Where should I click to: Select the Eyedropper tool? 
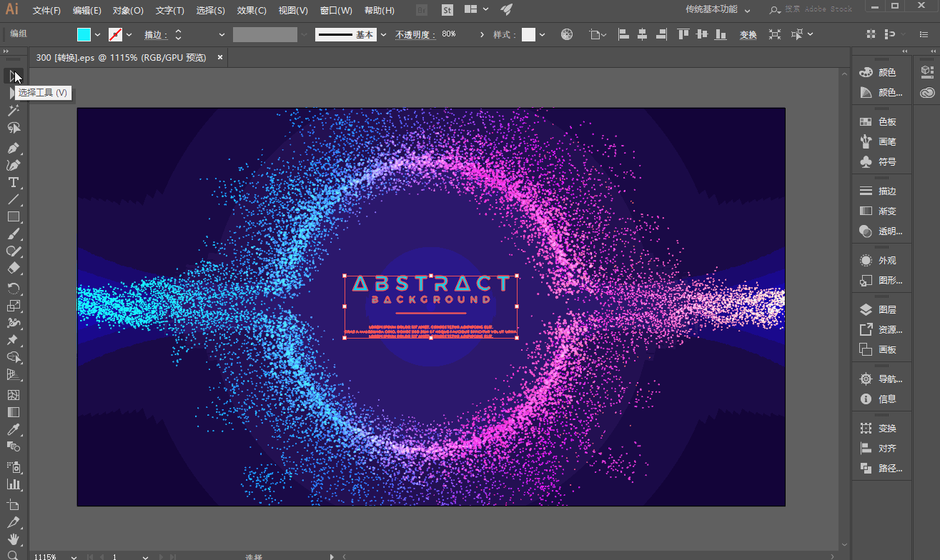[x=14, y=429]
